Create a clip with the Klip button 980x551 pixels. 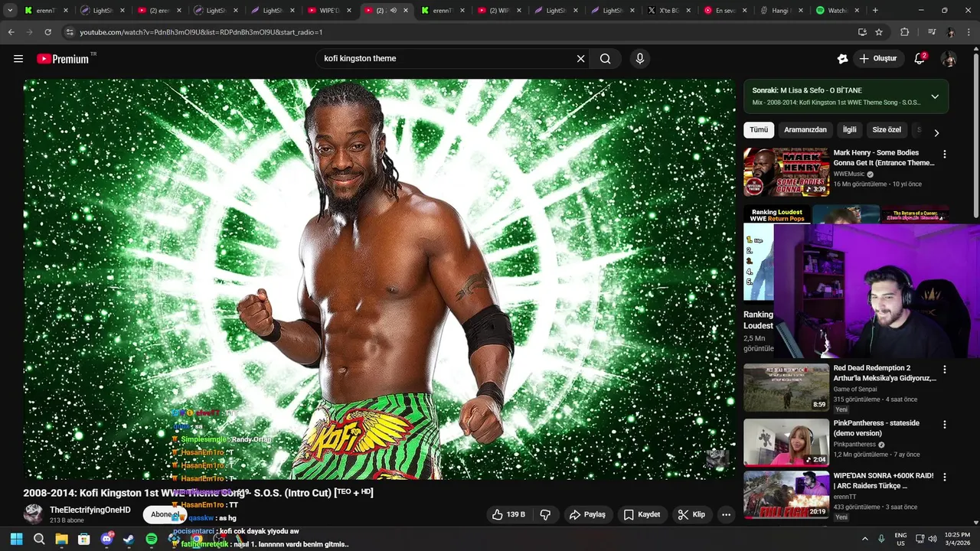[x=691, y=514]
